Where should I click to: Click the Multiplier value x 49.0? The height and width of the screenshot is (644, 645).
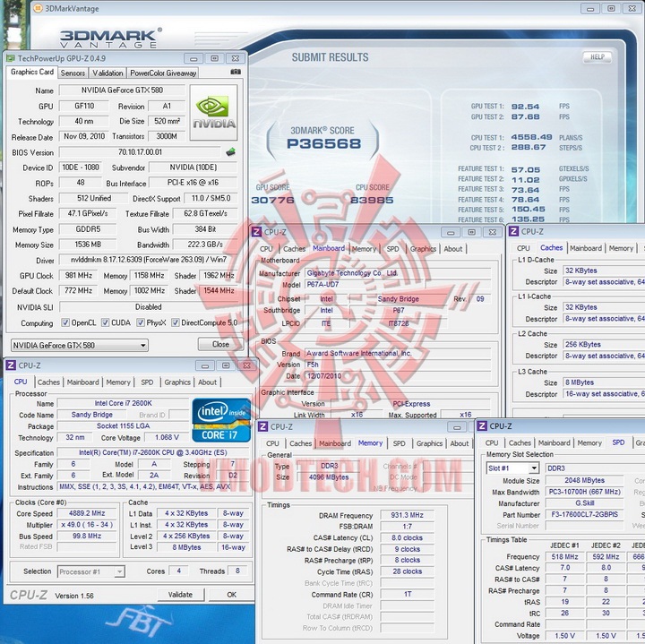point(87,525)
